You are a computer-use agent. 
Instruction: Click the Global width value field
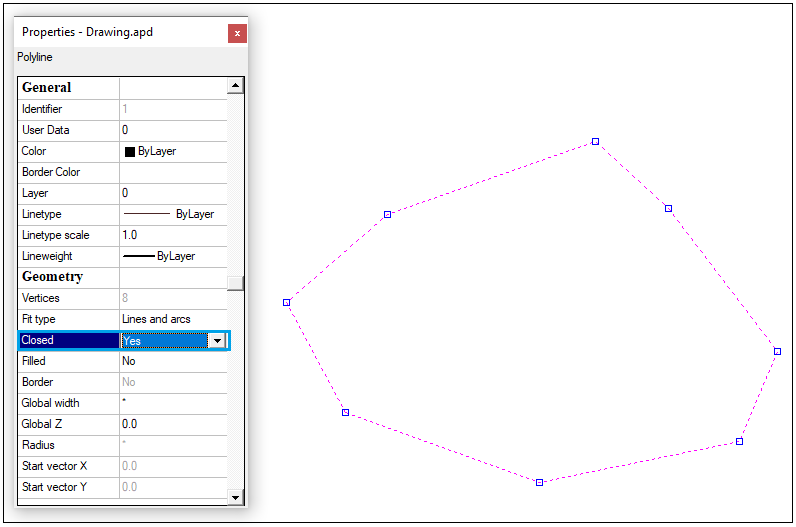point(172,403)
